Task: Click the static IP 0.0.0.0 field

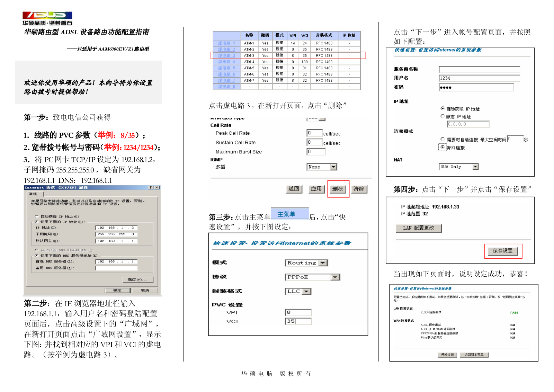Action: (x=468, y=124)
